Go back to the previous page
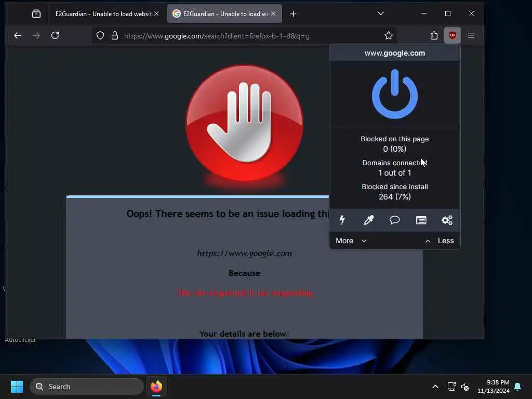The width and height of the screenshot is (532, 399). [18, 35]
